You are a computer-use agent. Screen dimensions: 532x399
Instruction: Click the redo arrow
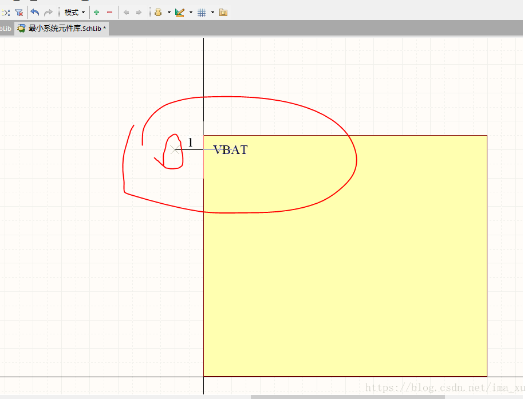click(x=48, y=12)
